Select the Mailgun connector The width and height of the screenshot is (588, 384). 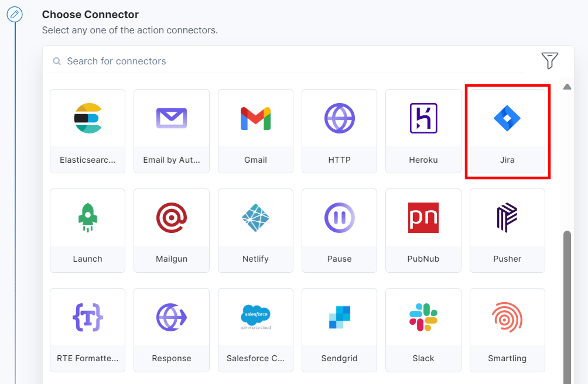point(171,231)
